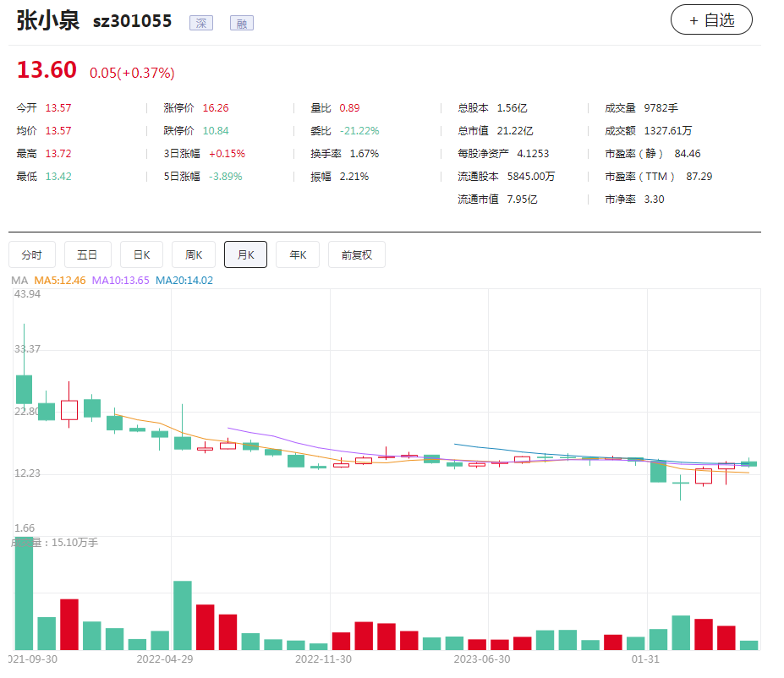
Task: Click 成交额 value 1327.61万
Action: (668, 131)
